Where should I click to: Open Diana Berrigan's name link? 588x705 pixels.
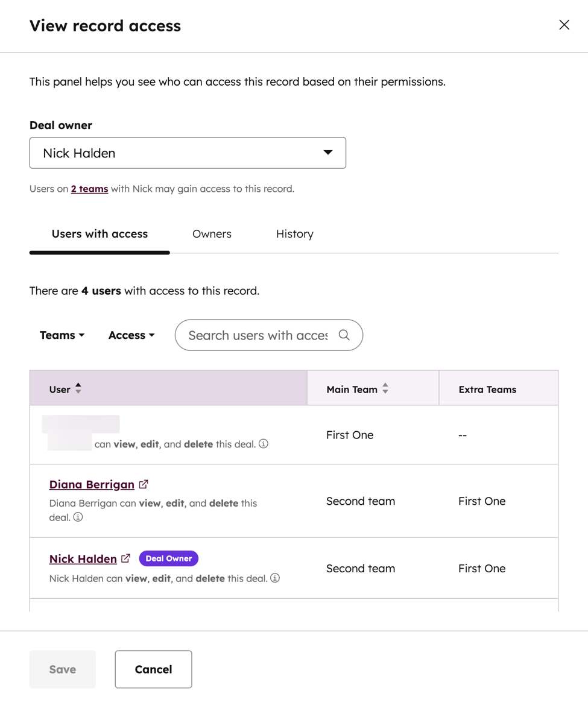[92, 484]
